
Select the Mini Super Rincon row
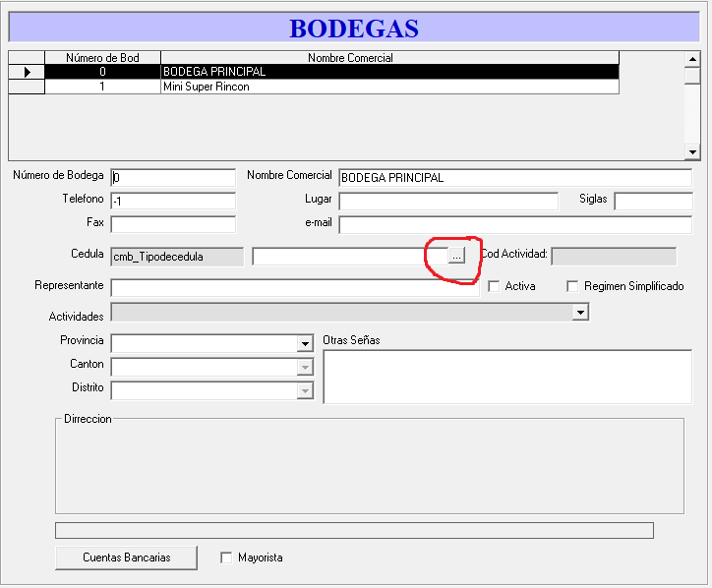[389, 87]
